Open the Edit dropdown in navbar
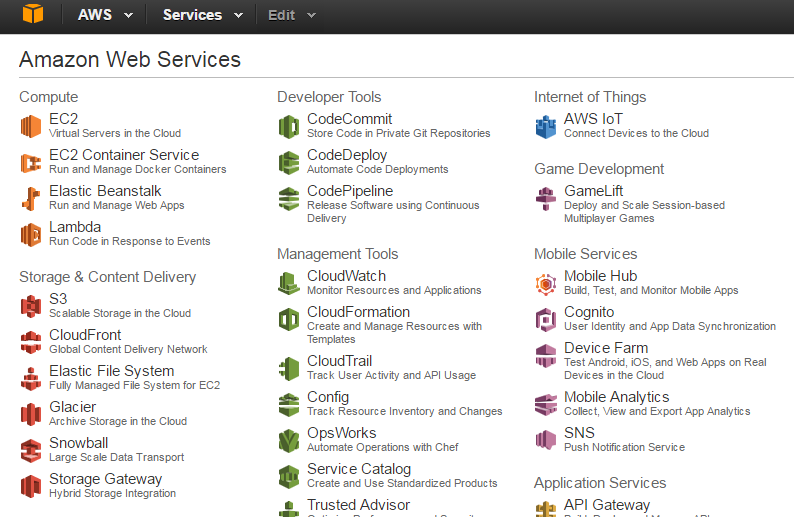The height and width of the screenshot is (517, 794). pos(292,15)
